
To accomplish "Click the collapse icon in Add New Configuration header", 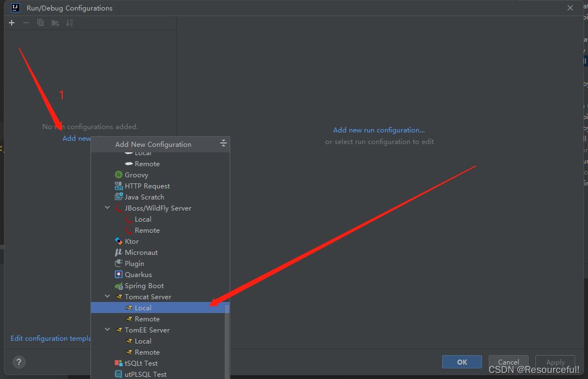I will 223,144.
